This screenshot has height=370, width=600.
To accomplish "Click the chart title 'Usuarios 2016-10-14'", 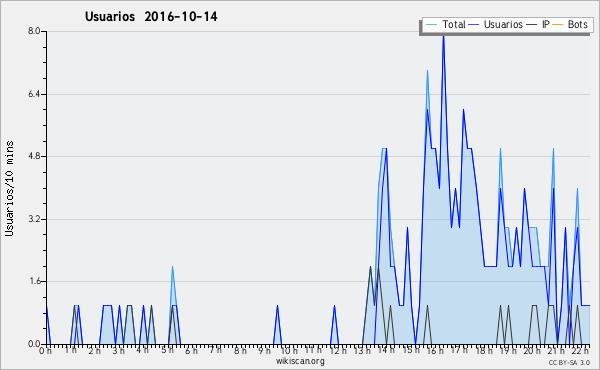I will (x=151, y=17).
